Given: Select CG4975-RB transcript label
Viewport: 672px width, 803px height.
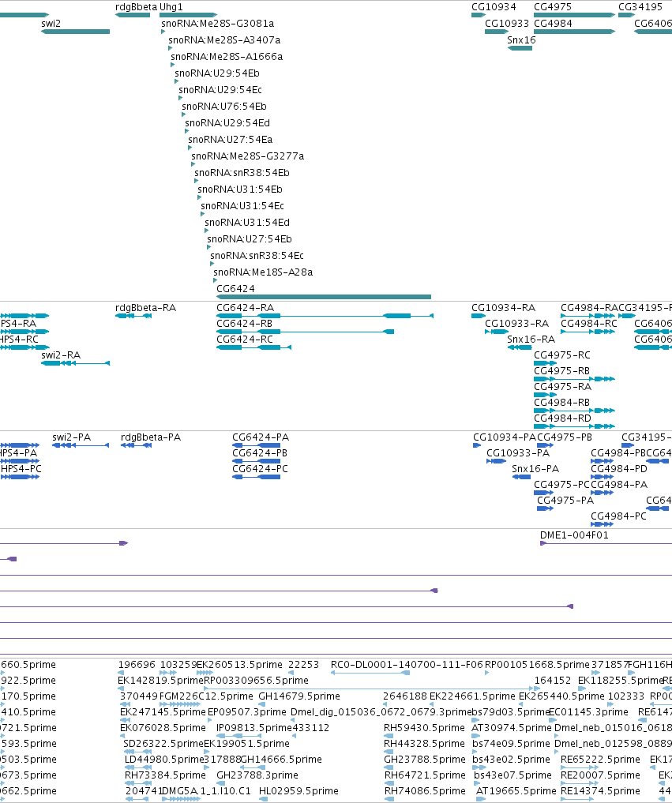Looking at the screenshot, I should [562, 371].
